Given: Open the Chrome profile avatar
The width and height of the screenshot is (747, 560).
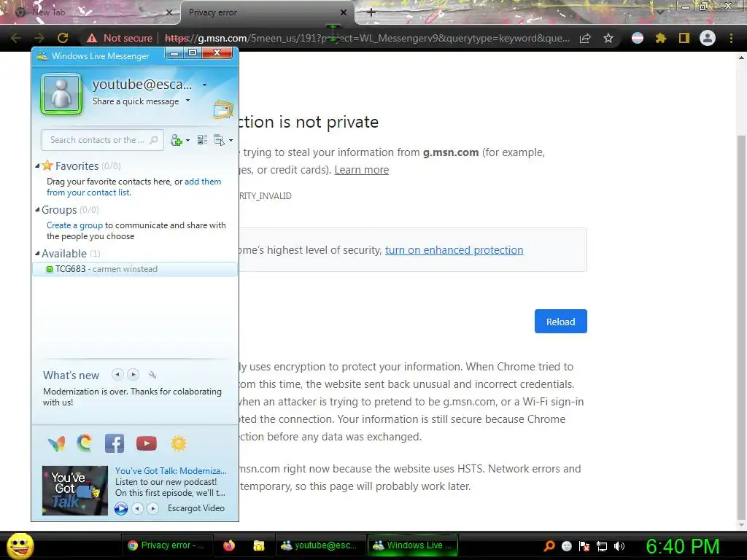Looking at the screenshot, I should tap(708, 38).
